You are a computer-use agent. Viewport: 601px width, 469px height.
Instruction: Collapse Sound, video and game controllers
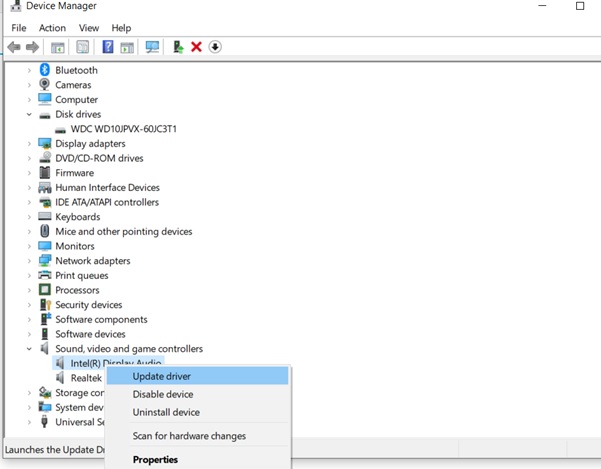tap(30, 349)
